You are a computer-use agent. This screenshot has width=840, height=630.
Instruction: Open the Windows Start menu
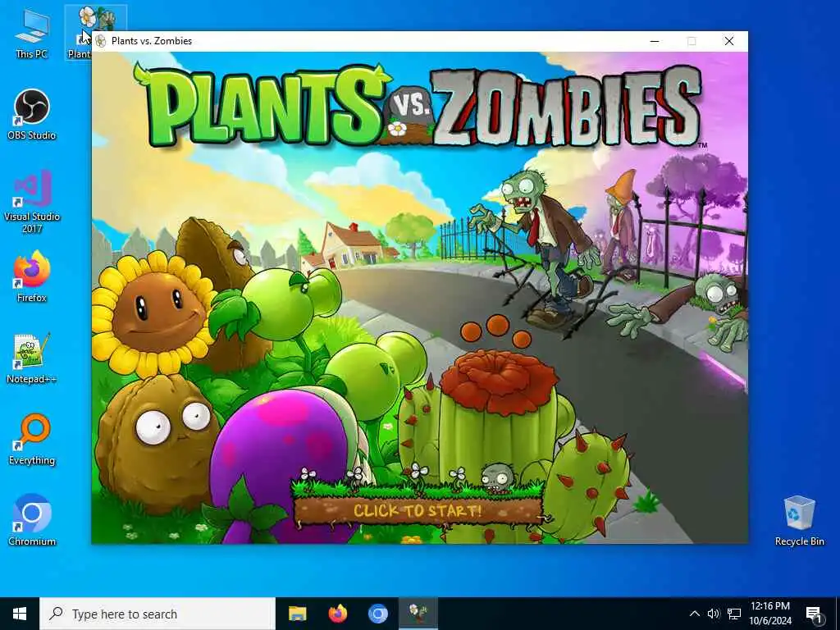(20, 614)
